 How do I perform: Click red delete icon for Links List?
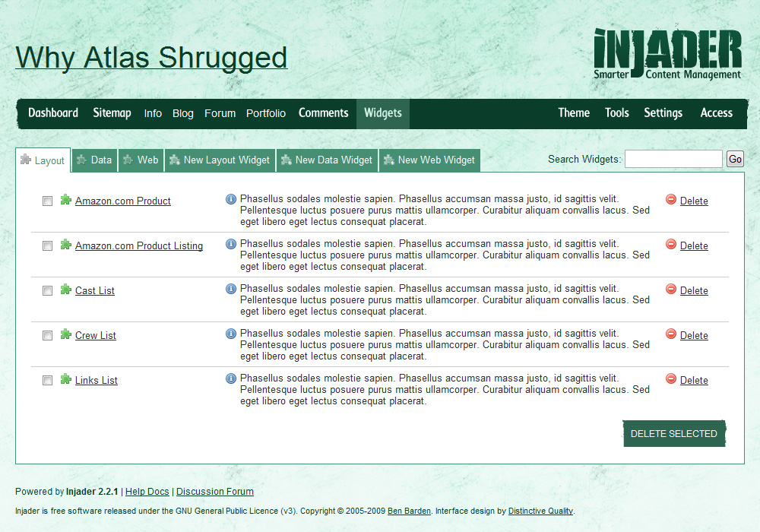pos(671,379)
